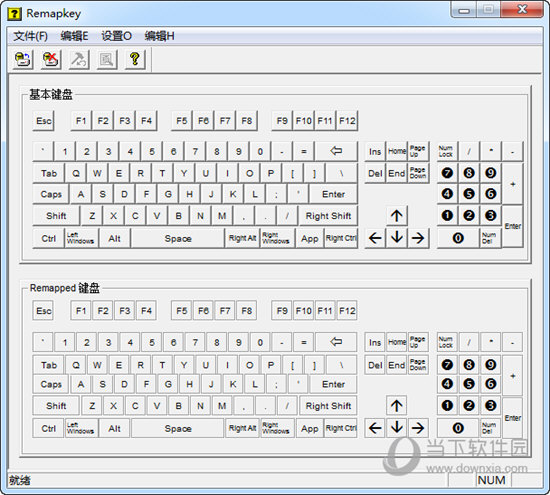This screenshot has height=495, width=550.
Task: Select Esc key on the basic keyboard
Action: click(x=43, y=121)
